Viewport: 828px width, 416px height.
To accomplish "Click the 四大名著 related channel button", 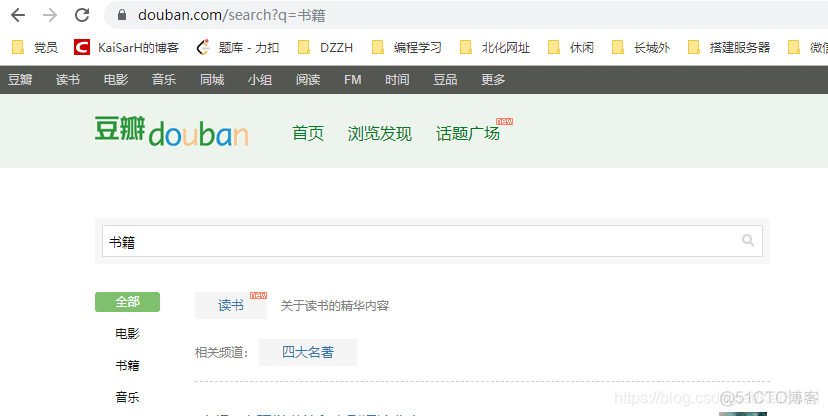I will [x=308, y=352].
